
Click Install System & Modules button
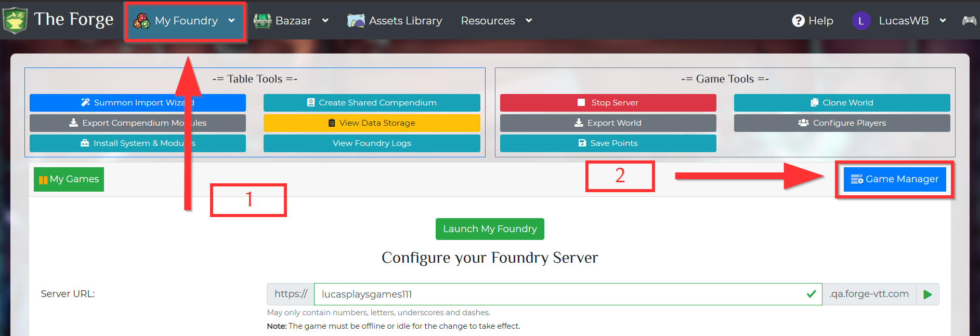click(138, 143)
